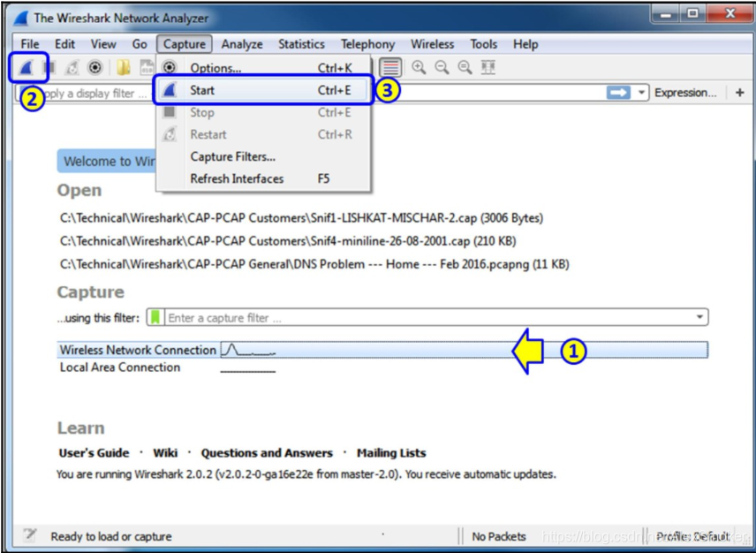Open the Questions and Answers link
The image size is (756, 553).
coord(267,453)
